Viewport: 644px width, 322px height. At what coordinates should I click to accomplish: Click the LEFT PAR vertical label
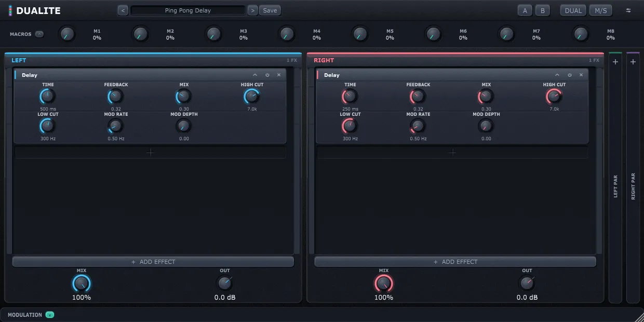(x=615, y=186)
